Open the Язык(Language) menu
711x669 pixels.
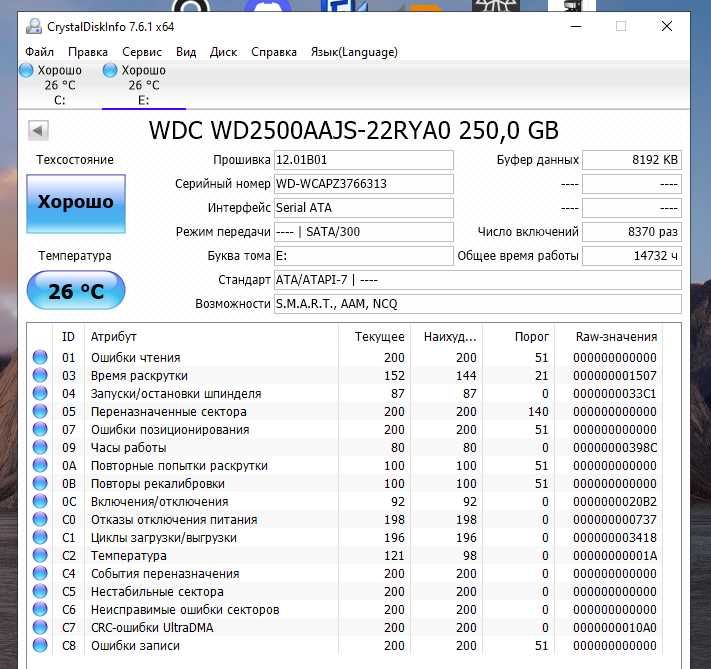point(354,52)
